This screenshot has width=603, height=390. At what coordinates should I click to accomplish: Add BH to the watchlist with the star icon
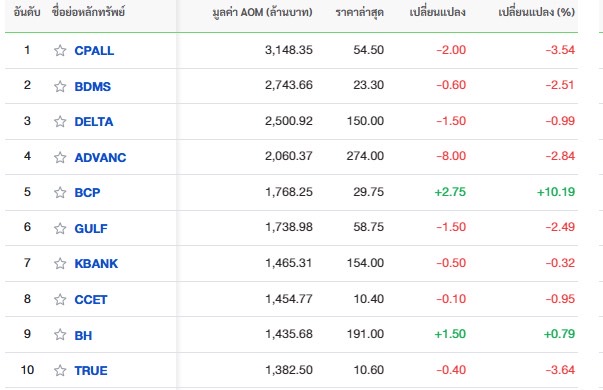coord(60,335)
